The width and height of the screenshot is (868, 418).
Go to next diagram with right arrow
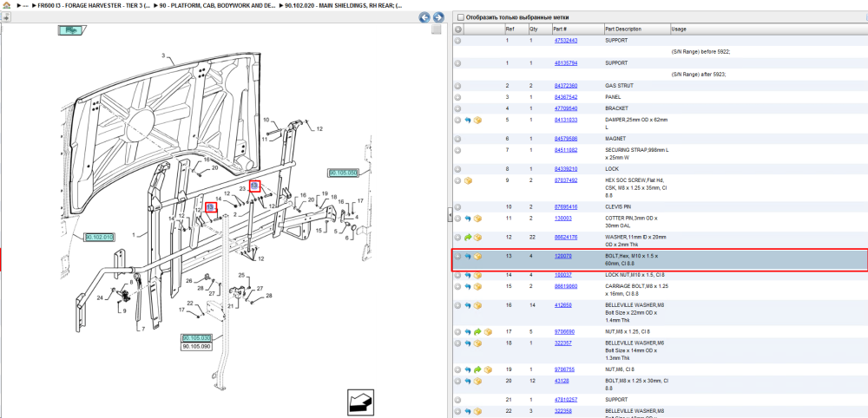tap(437, 17)
